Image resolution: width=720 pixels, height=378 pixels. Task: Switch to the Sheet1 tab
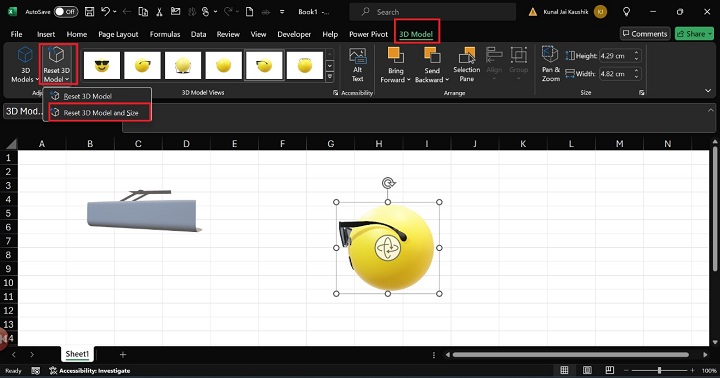coord(77,354)
